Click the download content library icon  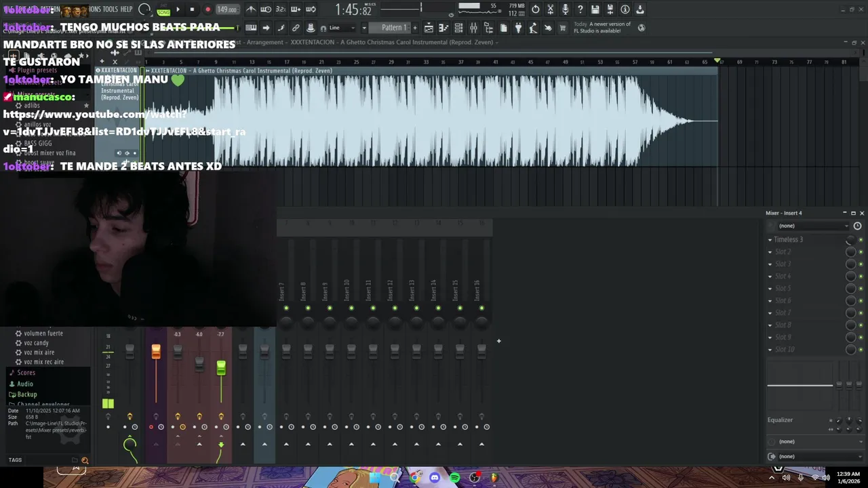coord(640,9)
